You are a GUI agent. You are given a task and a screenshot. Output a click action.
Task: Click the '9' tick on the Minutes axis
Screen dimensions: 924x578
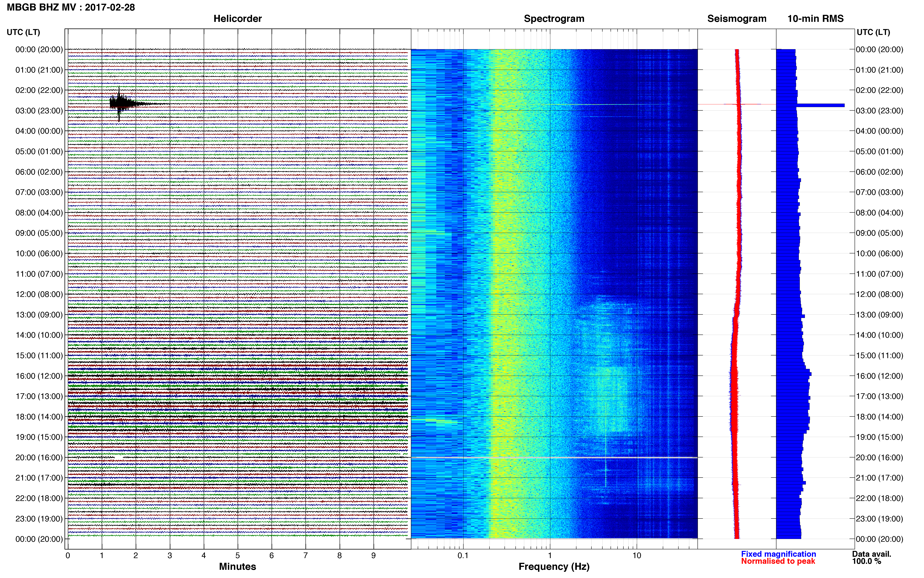coord(373,555)
